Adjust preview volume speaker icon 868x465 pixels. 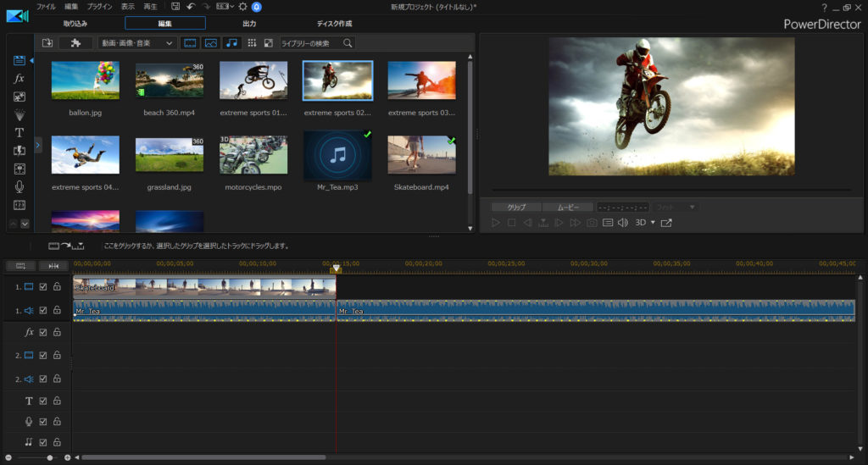623,222
